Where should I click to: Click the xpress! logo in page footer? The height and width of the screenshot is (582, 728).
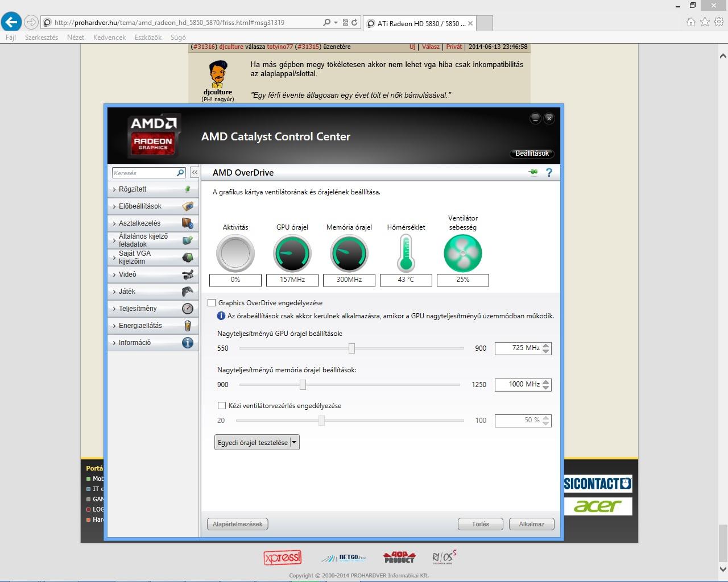pyautogui.click(x=283, y=557)
